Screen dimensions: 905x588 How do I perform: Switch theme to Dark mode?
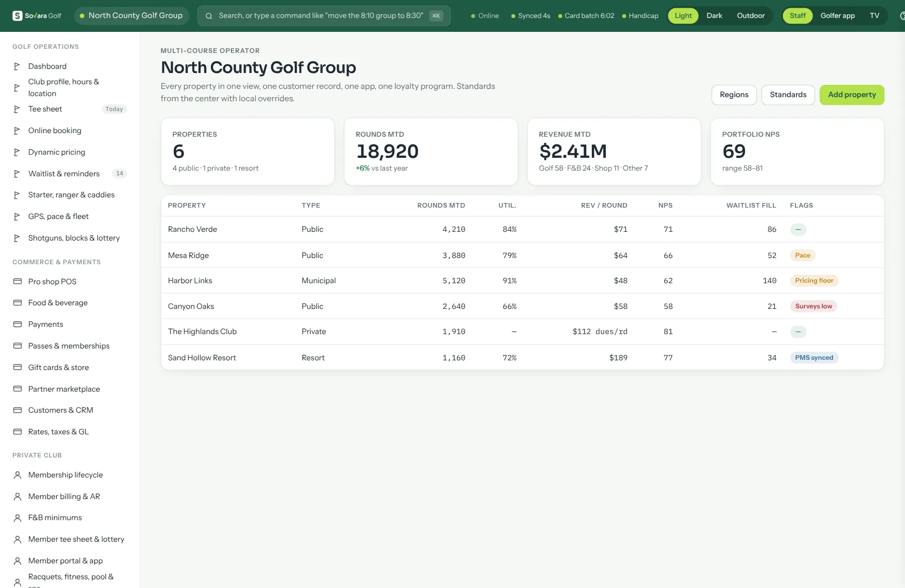pos(714,16)
